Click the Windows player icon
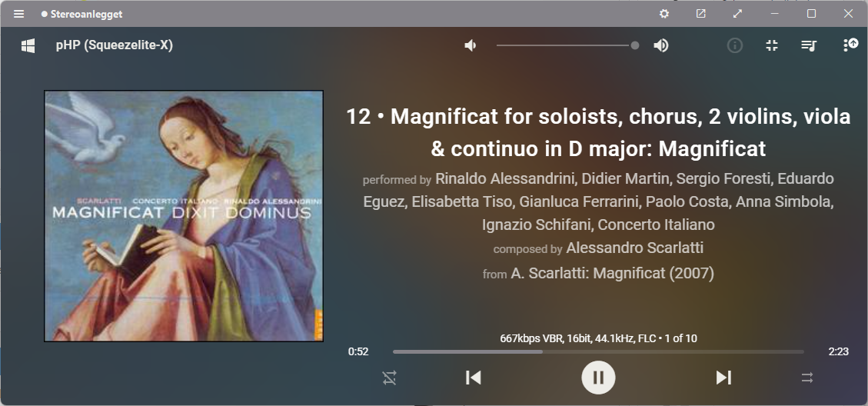This screenshot has height=406, width=868. click(28, 45)
